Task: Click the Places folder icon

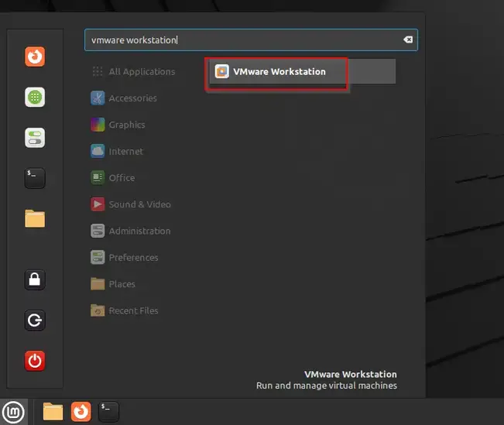Action: coord(98,284)
